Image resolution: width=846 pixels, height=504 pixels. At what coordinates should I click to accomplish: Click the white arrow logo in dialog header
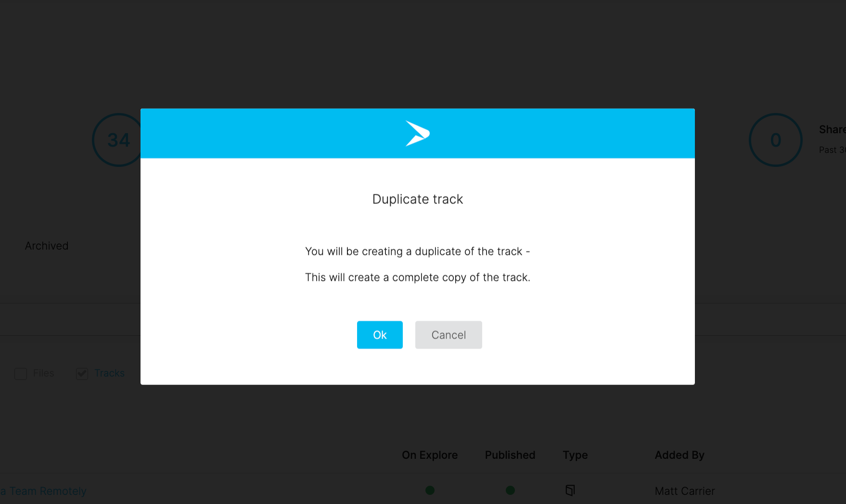[417, 133]
